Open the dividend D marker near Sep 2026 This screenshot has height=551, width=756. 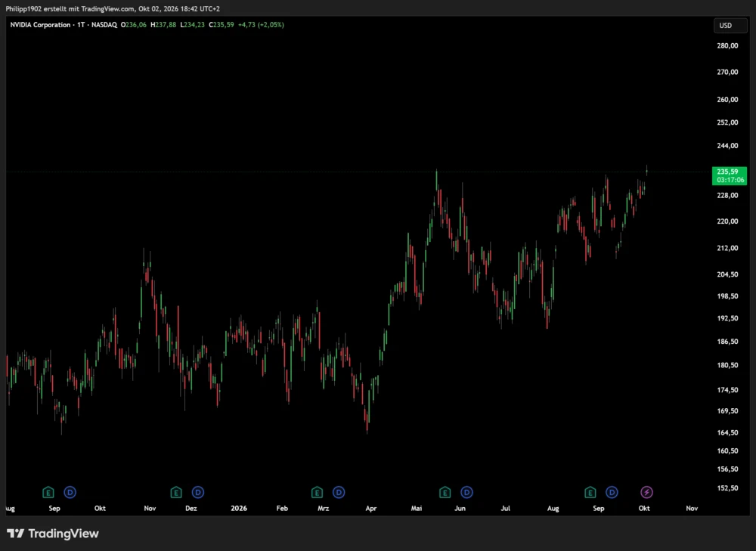click(612, 492)
